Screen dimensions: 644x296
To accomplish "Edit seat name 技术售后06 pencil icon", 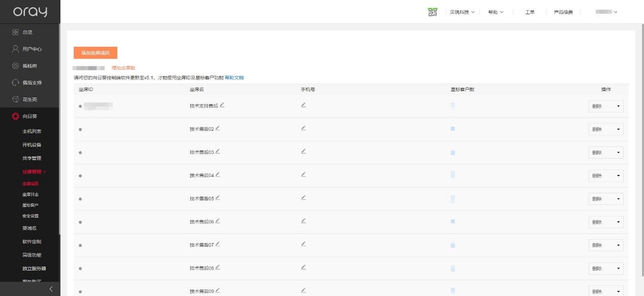I will (x=218, y=221).
